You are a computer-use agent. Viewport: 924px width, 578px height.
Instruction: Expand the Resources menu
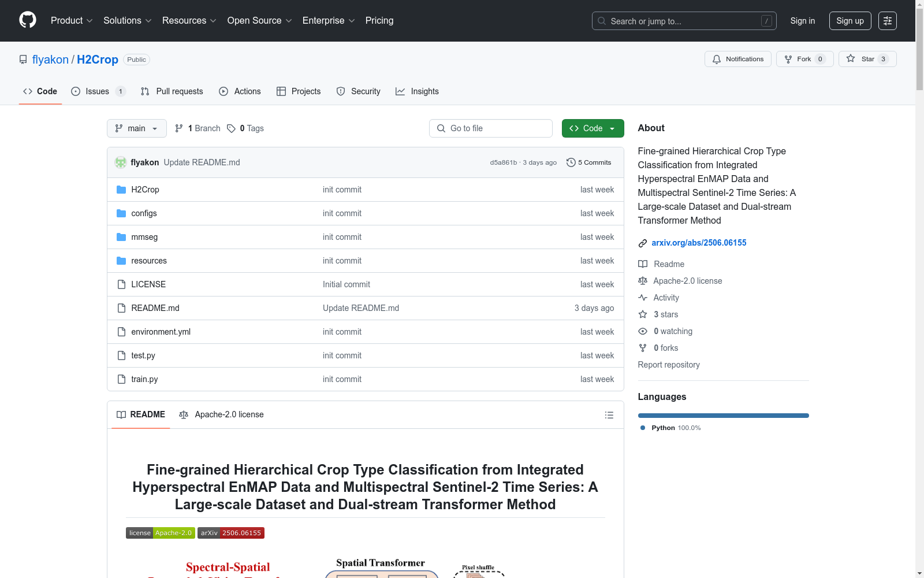tap(189, 21)
